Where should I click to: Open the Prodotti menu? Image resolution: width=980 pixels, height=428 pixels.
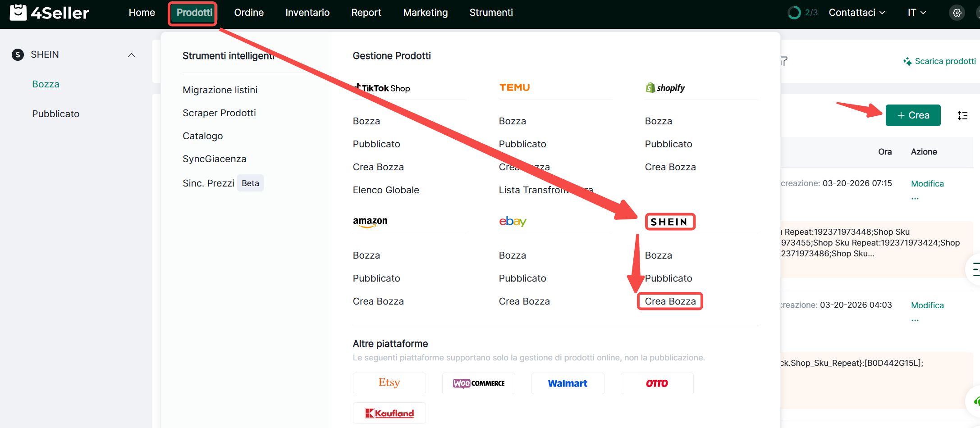click(x=194, y=13)
